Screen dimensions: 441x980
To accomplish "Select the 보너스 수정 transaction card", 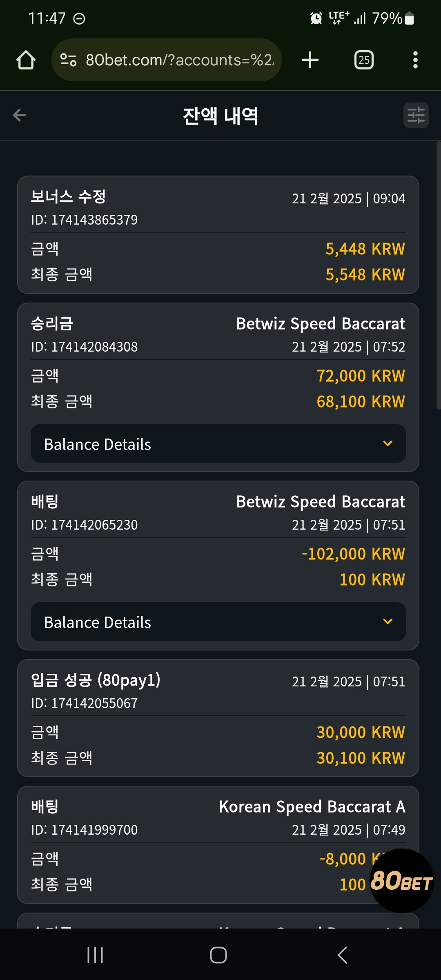I will coord(218,235).
